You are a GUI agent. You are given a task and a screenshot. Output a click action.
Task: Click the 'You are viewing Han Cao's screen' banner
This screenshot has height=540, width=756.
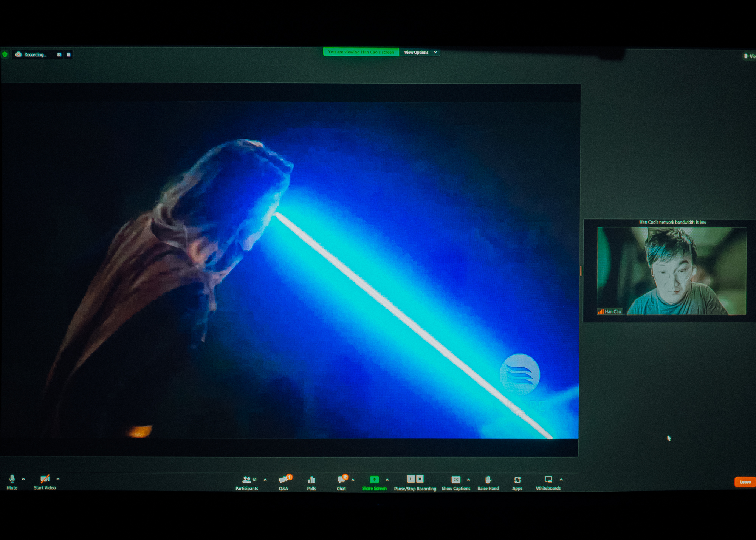click(x=361, y=52)
